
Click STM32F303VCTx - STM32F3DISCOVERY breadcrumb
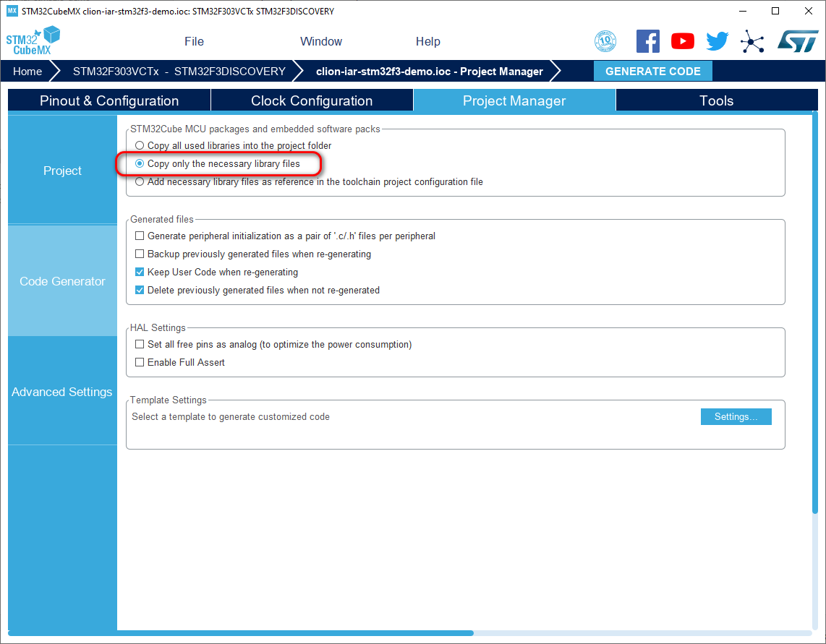(179, 71)
